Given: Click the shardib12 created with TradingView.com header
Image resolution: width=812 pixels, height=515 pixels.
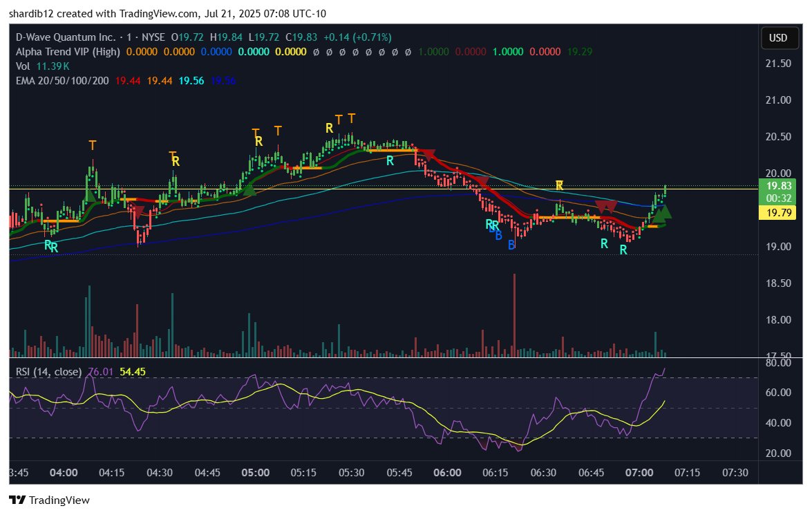Looking at the screenshot, I should [x=167, y=13].
